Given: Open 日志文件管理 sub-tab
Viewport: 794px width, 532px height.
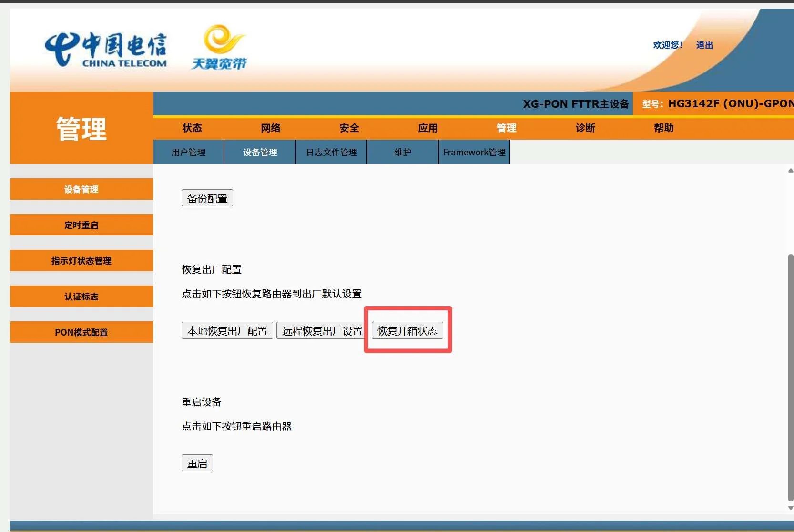Looking at the screenshot, I should pyautogui.click(x=331, y=152).
